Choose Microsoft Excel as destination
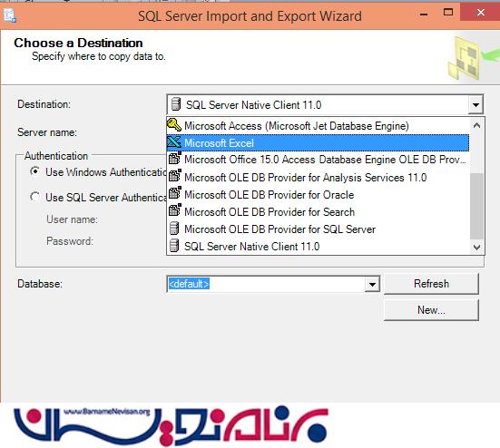Viewport: 500px width, 448px height. tap(318, 142)
